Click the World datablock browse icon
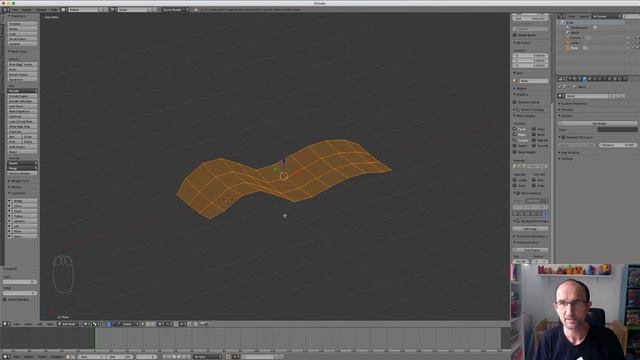 tap(562, 96)
